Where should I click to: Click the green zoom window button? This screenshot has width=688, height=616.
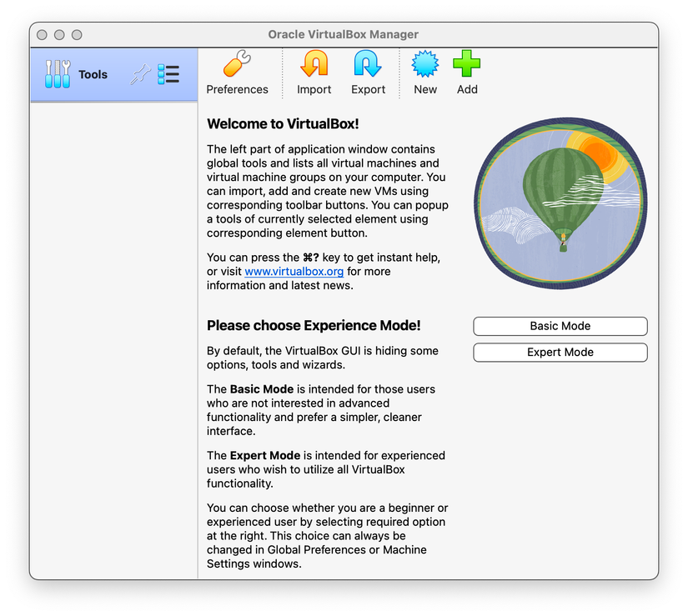pos(76,34)
